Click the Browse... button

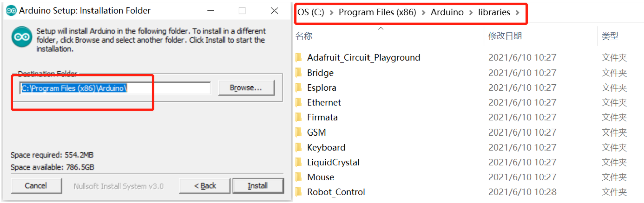246,88
